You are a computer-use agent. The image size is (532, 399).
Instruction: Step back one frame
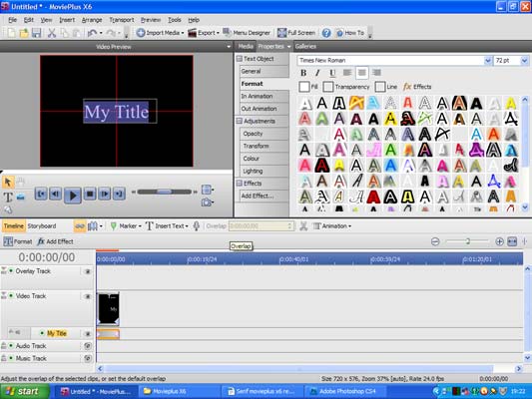55,194
